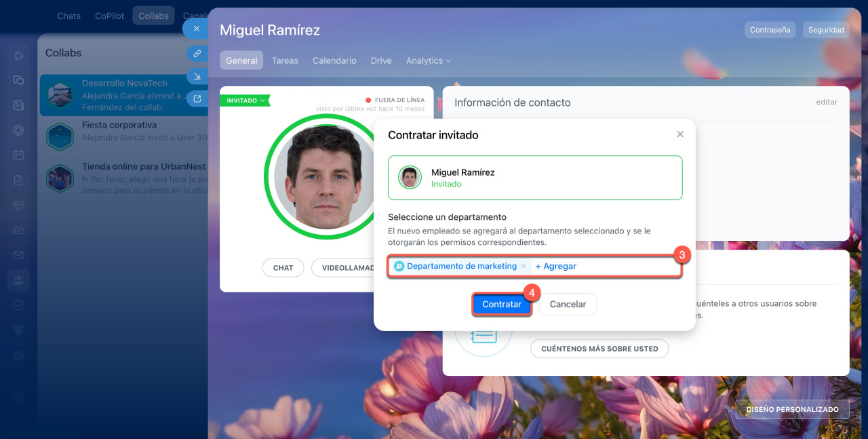Switch to the Tareas tab
Screen dimensions: 868x439
pyautogui.click(x=285, y=60)
